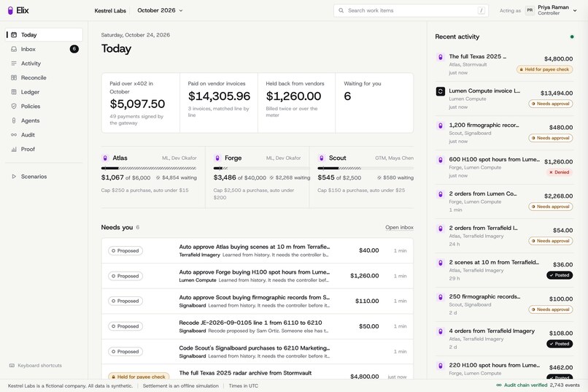The width and height of the screenshot is (588, 392).
Task: Click the Scout agent purple icon
Action: [321, 158]
